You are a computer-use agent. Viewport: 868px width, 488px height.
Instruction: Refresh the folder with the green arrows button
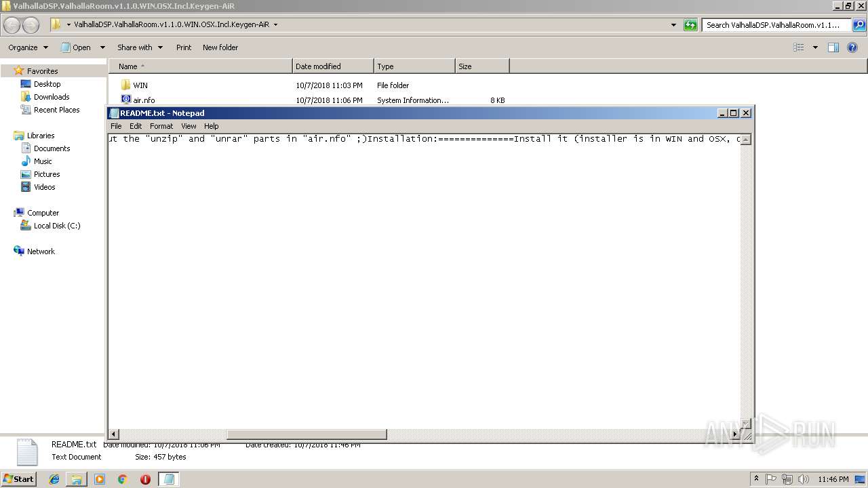[x=690, y=25]
